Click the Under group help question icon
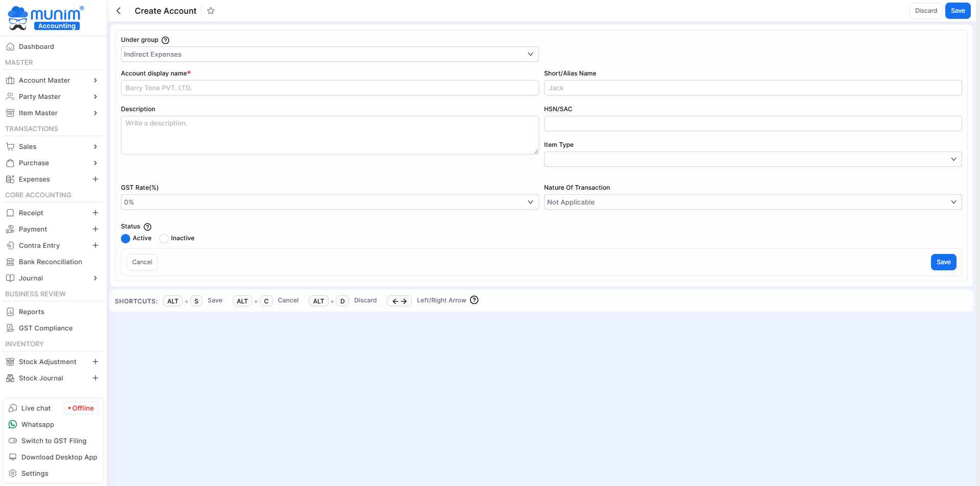 [165, 40]
